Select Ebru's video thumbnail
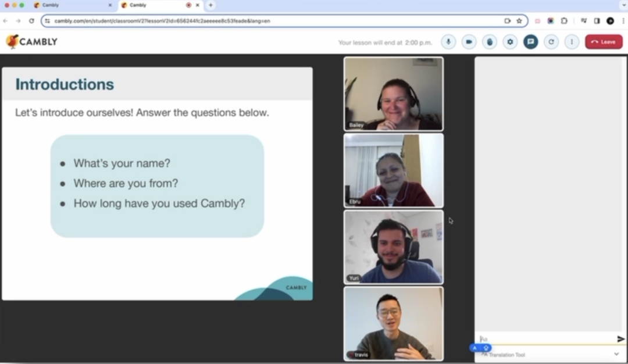 pos(393,170)
